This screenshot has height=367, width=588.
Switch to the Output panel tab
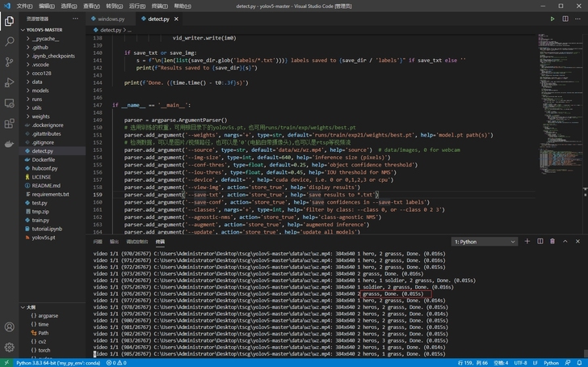114,242
